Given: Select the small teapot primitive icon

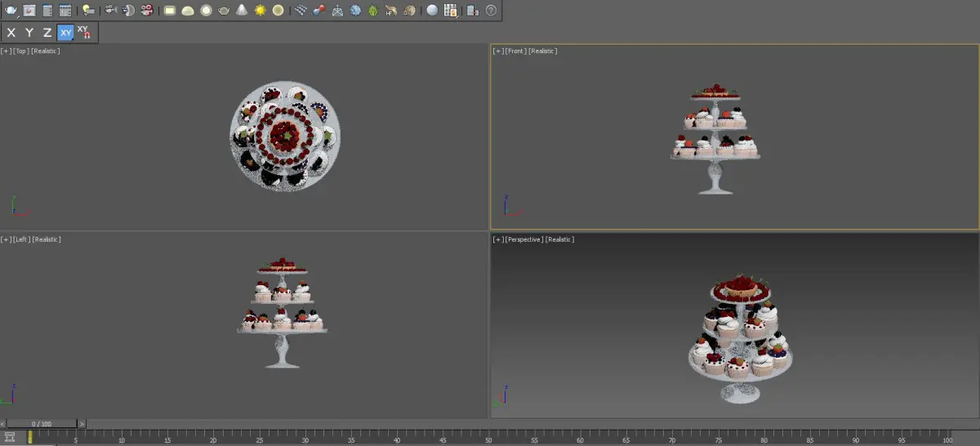Looking at the screenshot, I should 224,11.
